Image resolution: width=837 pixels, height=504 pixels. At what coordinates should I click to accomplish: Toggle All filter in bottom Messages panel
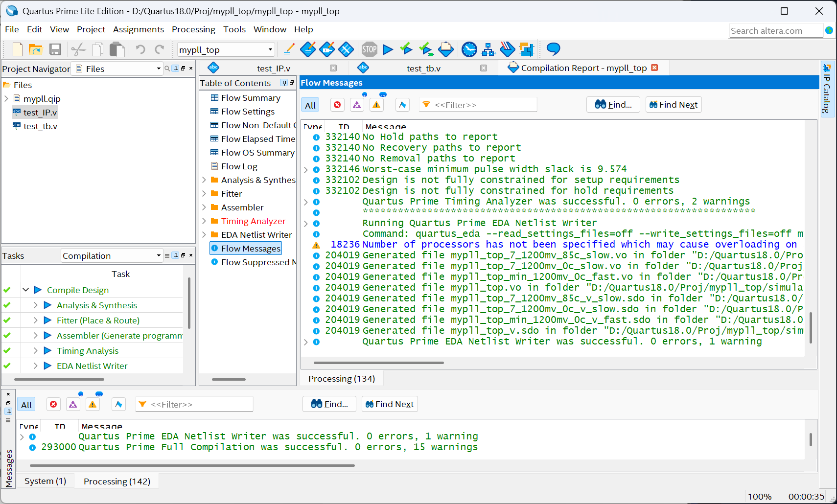pos(26,405)
